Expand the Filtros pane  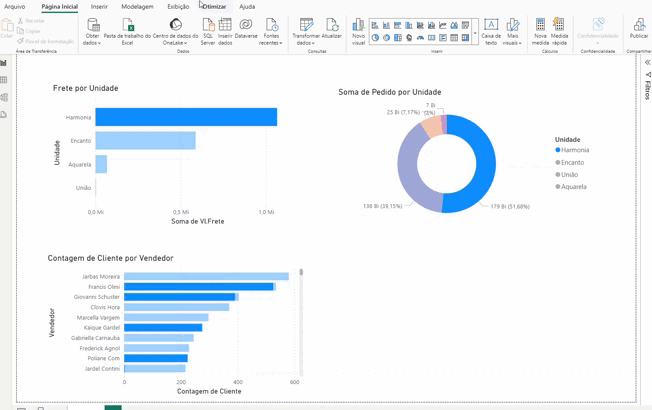(x=647, y=62)
